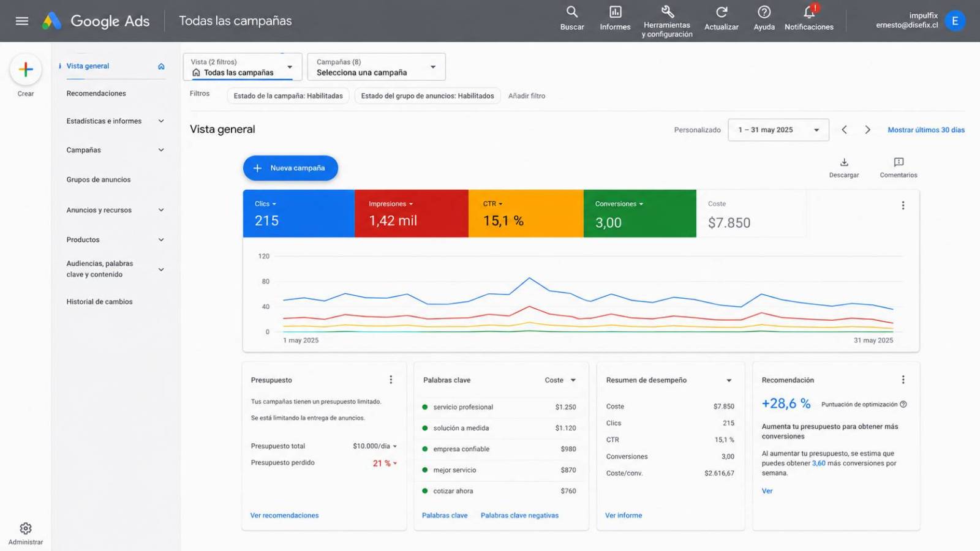Screen dimensions: 980x551
Task: Open Presupuesto card more options
Action: 391,380
